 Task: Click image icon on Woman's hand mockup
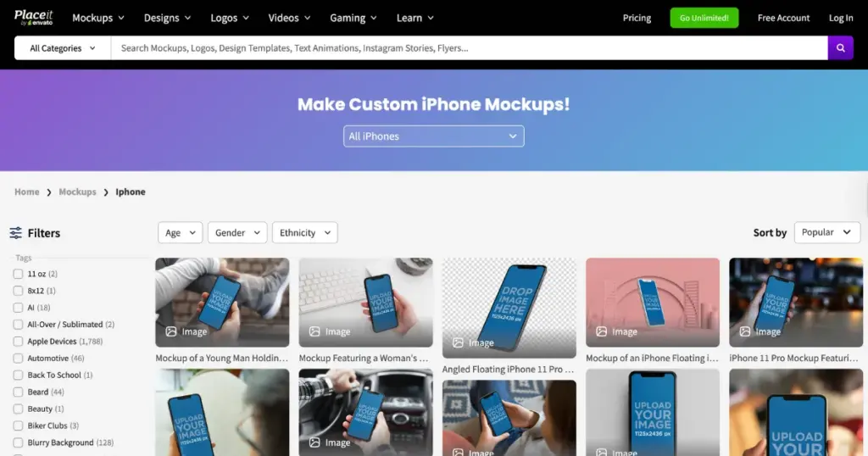314,331
